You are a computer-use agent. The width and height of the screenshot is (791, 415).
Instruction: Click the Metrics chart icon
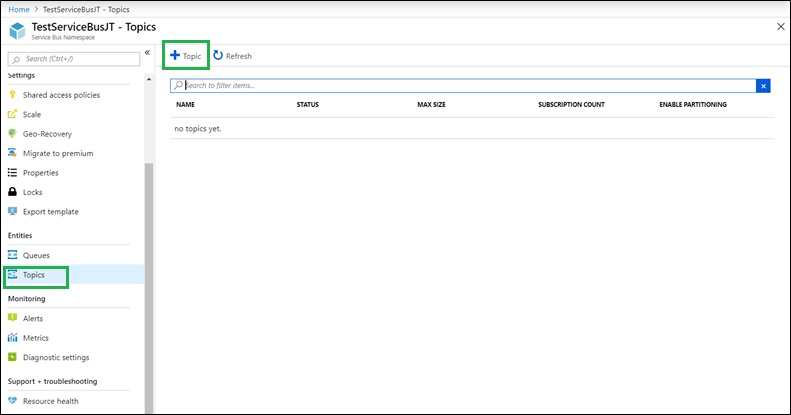pyautogui.click(x=13, y=337)
